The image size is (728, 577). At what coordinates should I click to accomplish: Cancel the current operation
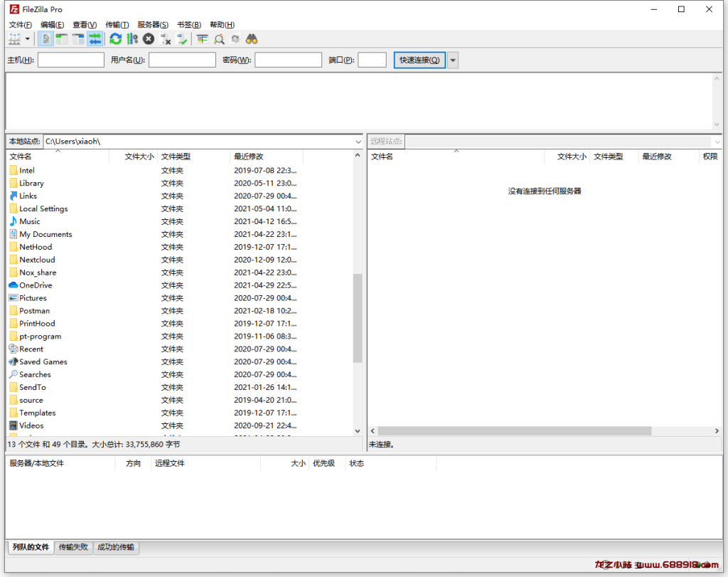point(149,40)
